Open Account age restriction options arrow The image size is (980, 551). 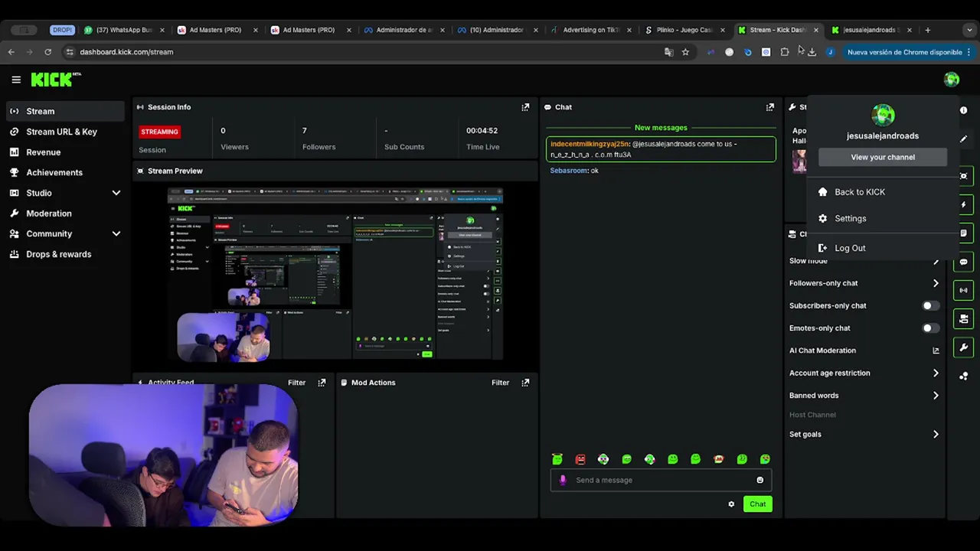pos(936,373)
